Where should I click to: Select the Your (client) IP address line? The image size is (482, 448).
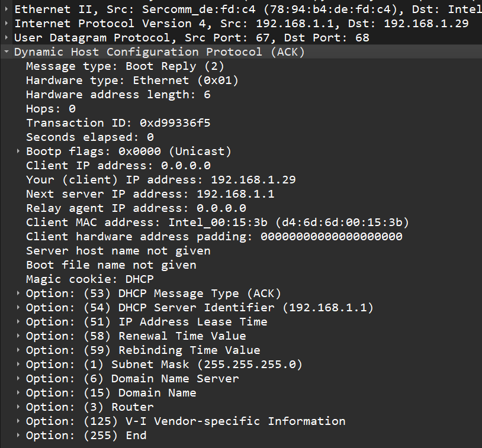pos(160,180)
